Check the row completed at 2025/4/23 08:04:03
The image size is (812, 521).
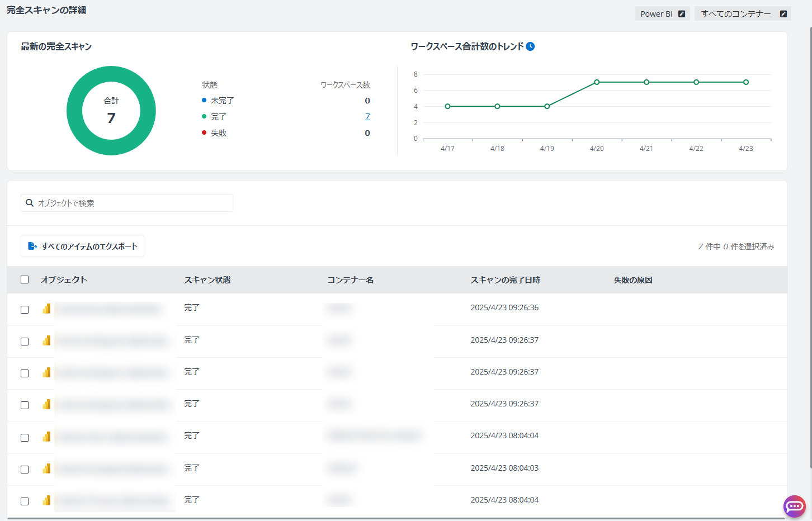(25, 470)
